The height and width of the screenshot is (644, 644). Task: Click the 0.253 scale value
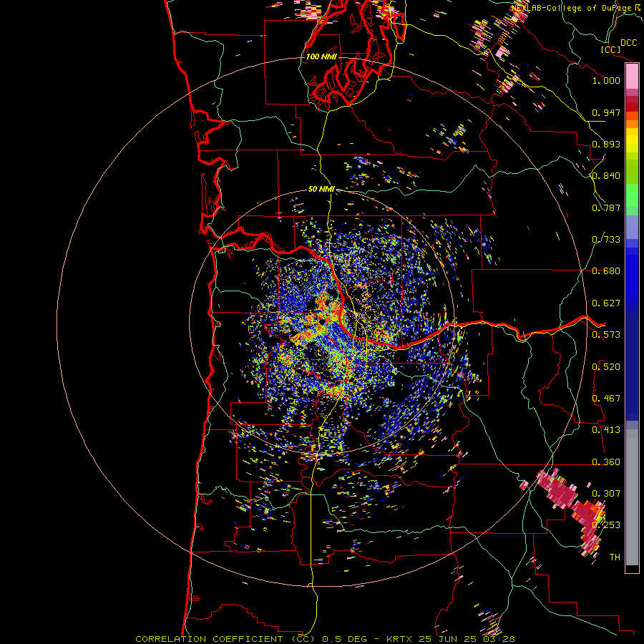(606, 525)
